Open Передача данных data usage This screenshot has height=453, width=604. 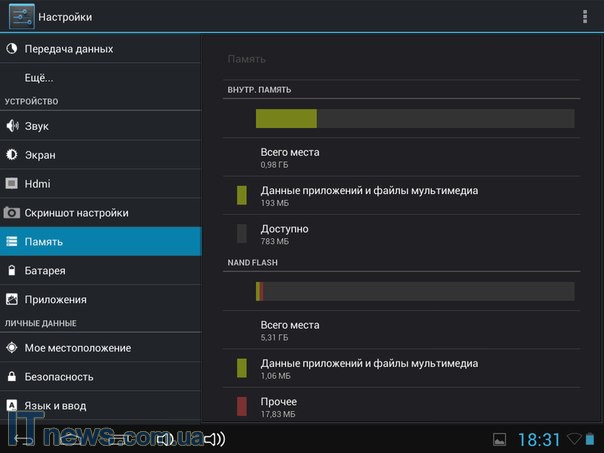pyautogui.click(x=100, y=49)
